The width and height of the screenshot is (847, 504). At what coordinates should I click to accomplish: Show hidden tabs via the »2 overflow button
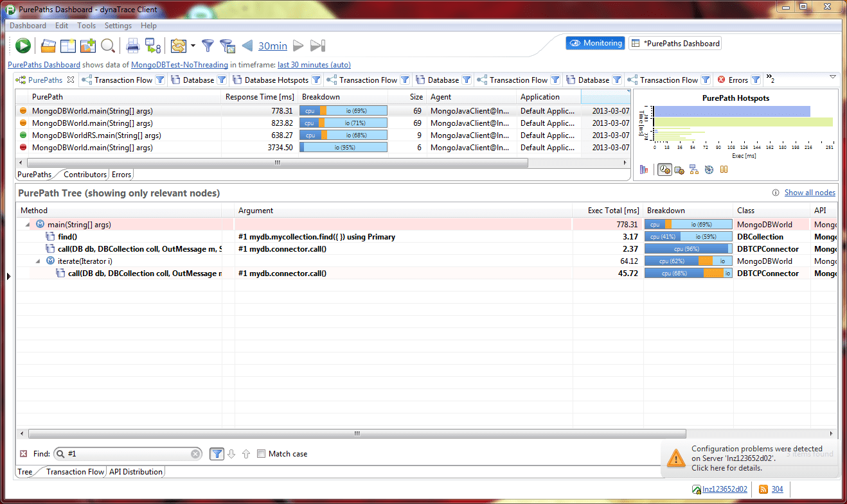point(770,80)
